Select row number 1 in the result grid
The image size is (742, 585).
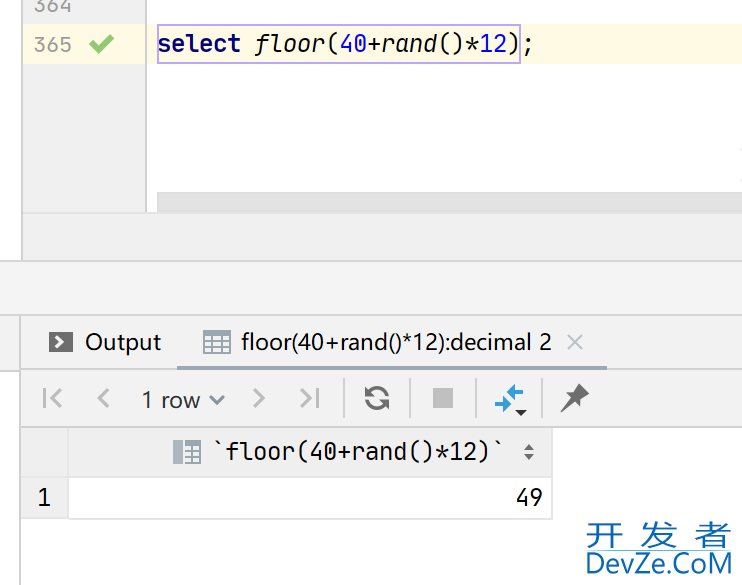(x=44, y=497)
